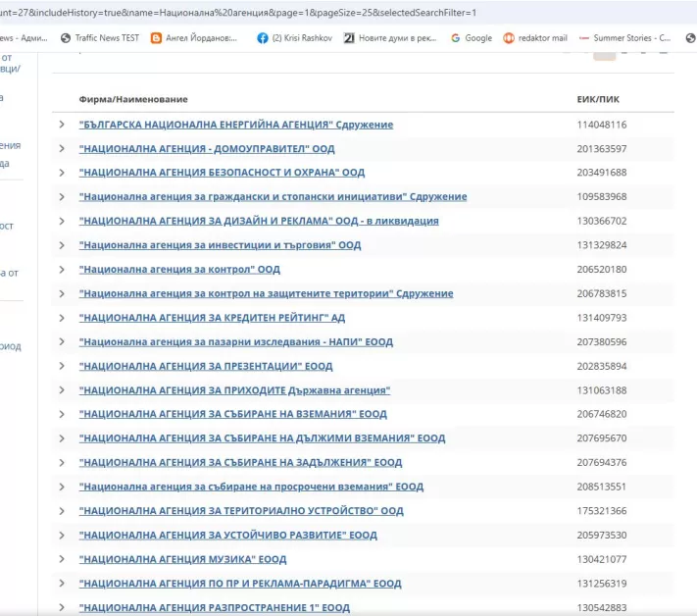Expand the Национална агенция за кредитен рейтинг row

click(62, 318)
